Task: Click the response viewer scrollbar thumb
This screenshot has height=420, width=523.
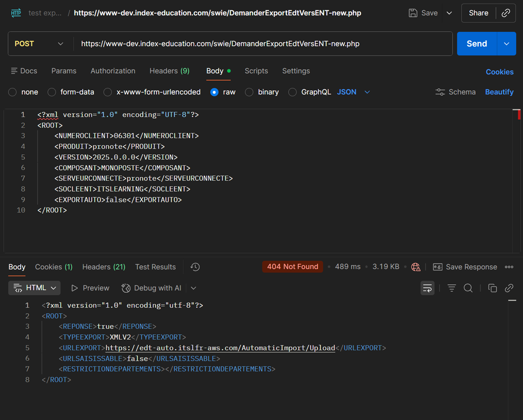Action: [512, 300]
